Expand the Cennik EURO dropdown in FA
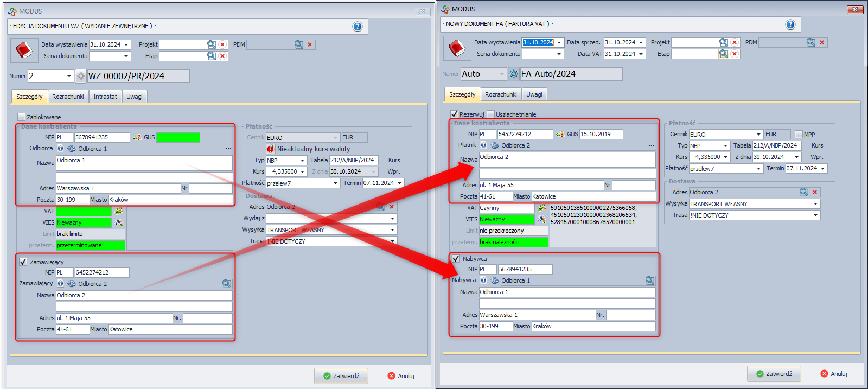 (758, 135)
